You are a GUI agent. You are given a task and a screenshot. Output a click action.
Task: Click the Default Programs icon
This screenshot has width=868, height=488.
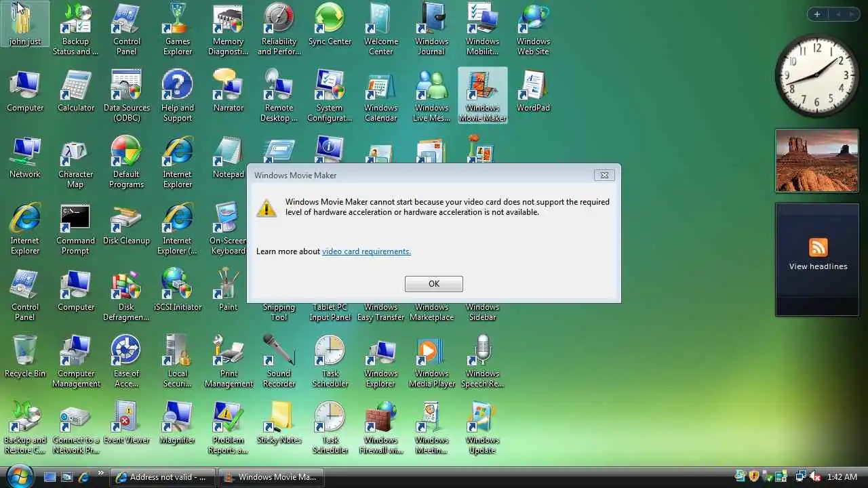pyautogui.click(x=127, y=162)
